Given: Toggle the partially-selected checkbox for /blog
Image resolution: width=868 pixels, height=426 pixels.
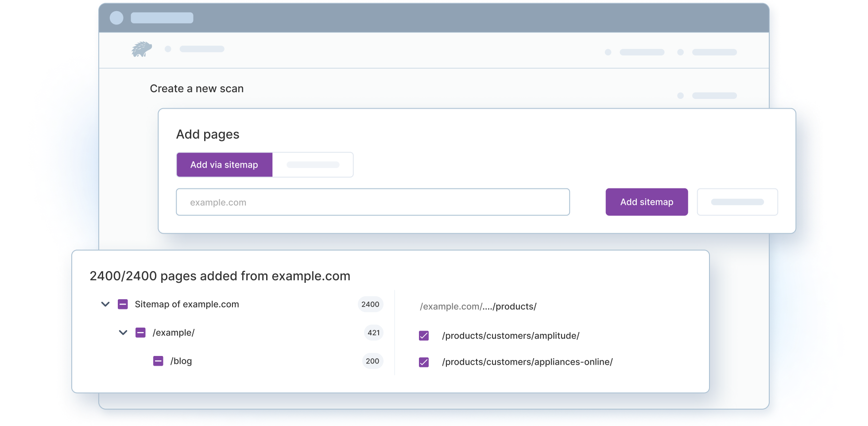Looking at the screenshot, I should click(158, 361).
